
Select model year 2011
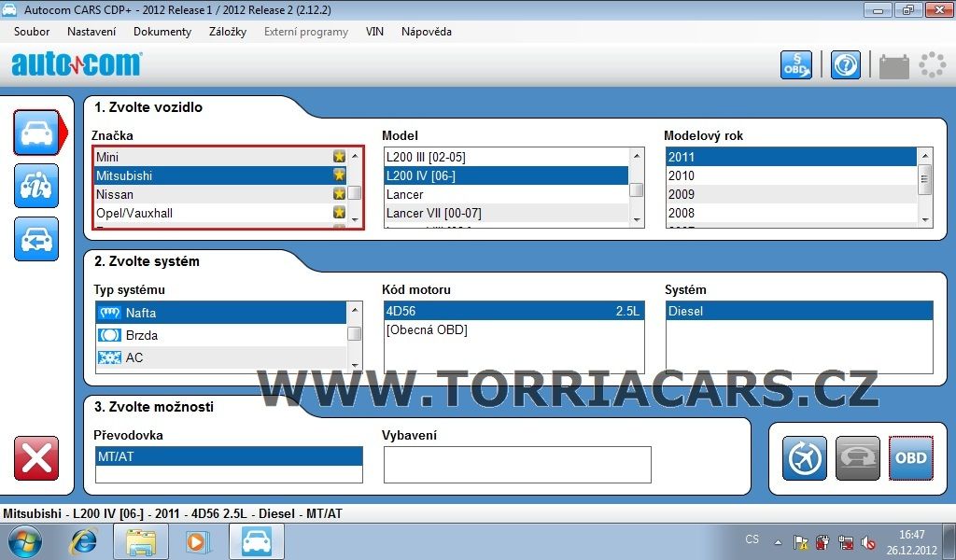point(792,157)
